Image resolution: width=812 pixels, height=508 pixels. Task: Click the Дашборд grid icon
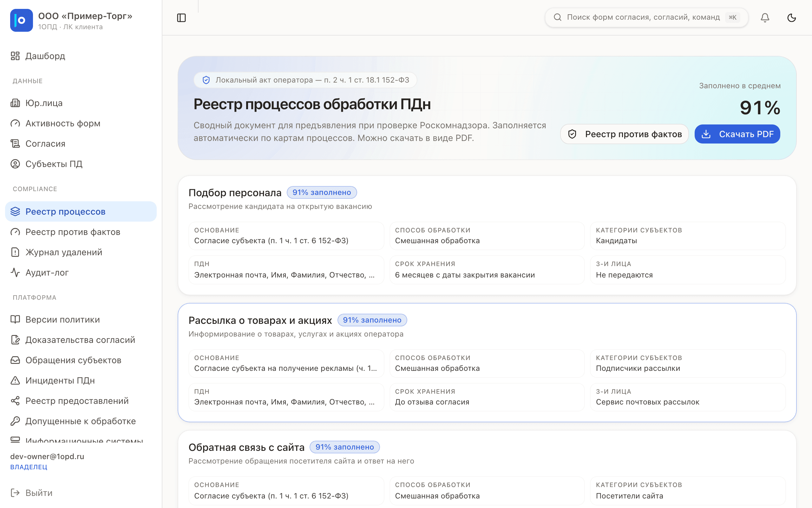15,56
